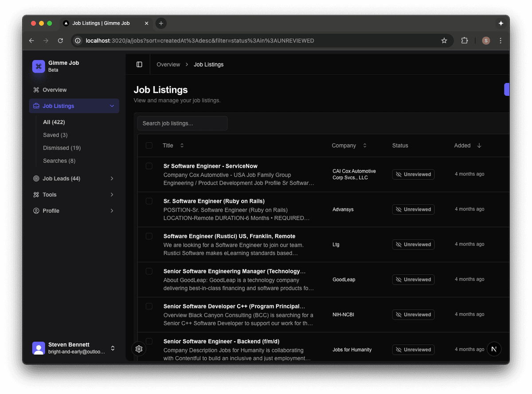Viewport: 532px width, 394px height.
Task: Click the Job Leads target icon
Action: pos(36,179)
